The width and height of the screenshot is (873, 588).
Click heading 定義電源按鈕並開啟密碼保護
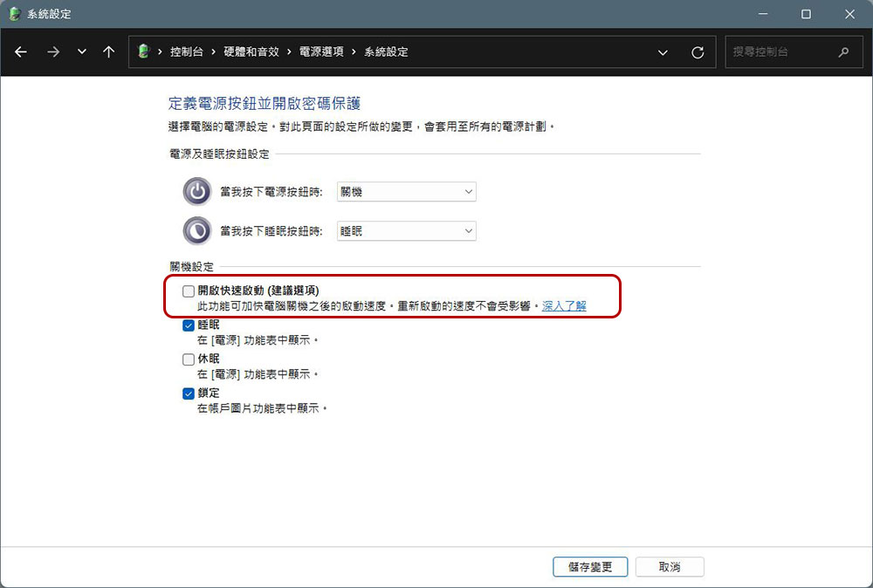coord(265,103)
